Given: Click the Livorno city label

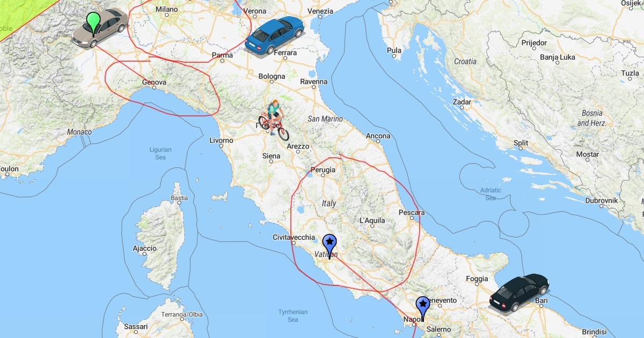Looking at the screenshot, I should pyautogui.click(x=221, y=141).
